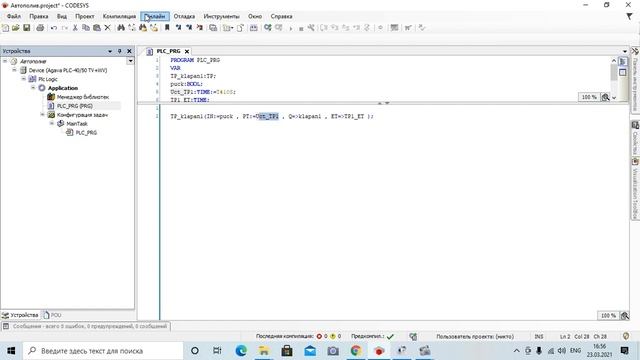Image resolution: width=640 pixels, height=360 pixels.
Task: Open the Сообщения messages panel button
Action: tap(86, 326)
